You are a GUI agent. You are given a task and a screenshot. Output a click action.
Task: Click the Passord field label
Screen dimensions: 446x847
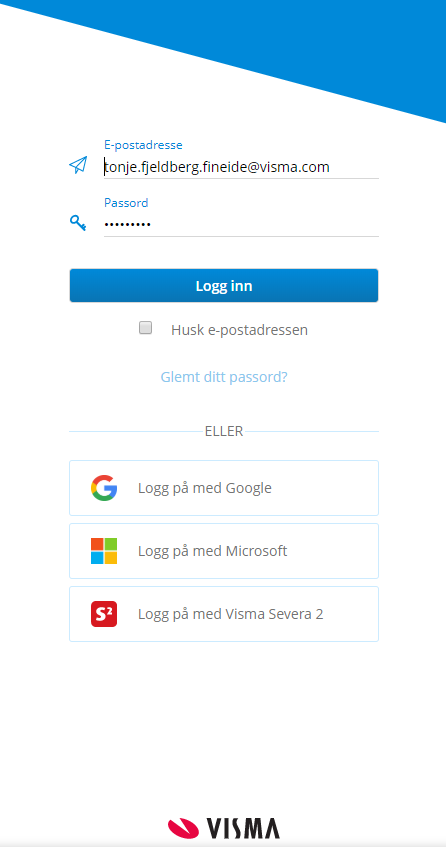point(126,203)
